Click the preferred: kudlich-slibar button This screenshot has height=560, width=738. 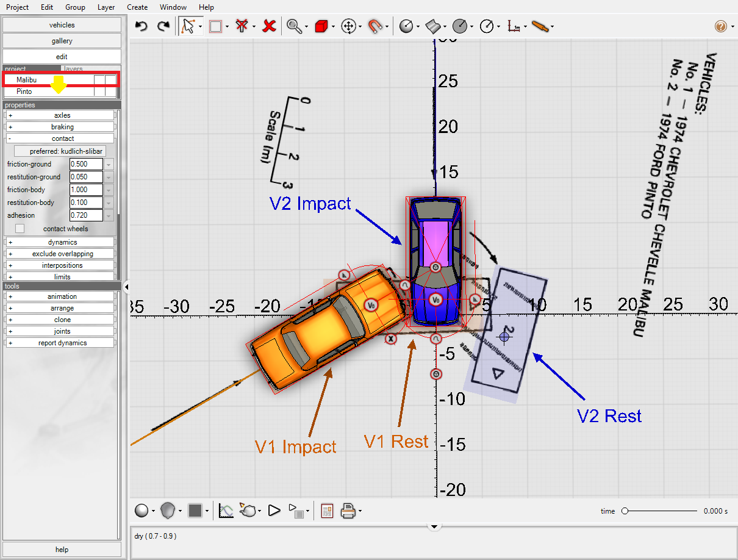[60, 151]
